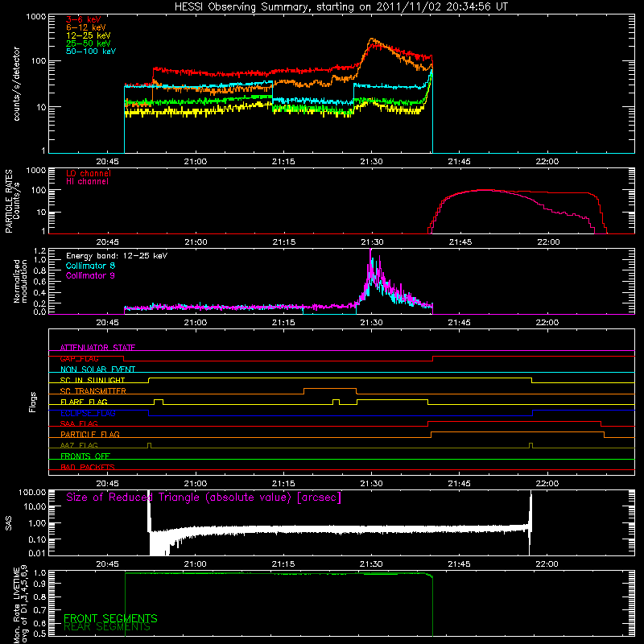
Task: Click the '1000' tick on counts/s/detector axis
Action: (36, 17)
